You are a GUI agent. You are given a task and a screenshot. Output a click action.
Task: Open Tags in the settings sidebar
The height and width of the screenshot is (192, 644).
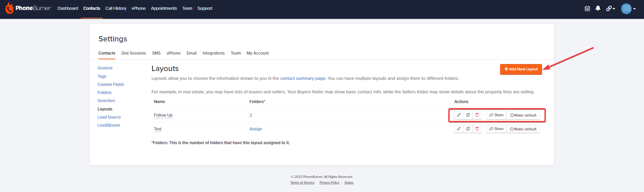point(102,76)
